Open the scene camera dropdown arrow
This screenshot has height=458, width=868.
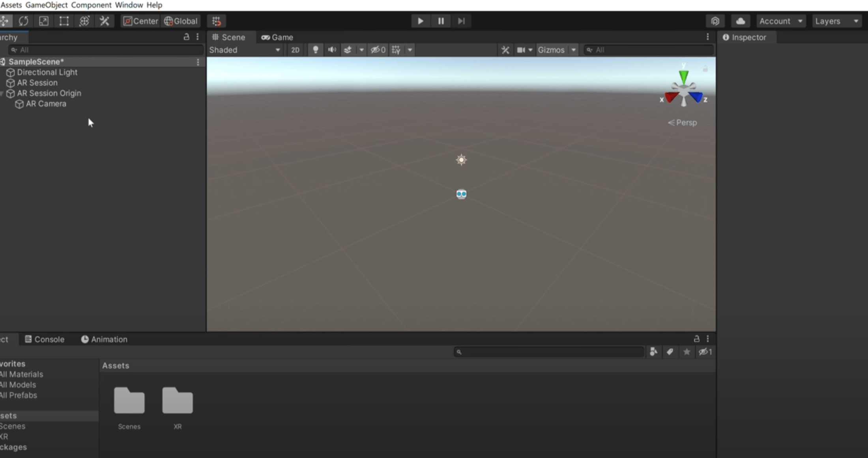click(x=530, y=50)
